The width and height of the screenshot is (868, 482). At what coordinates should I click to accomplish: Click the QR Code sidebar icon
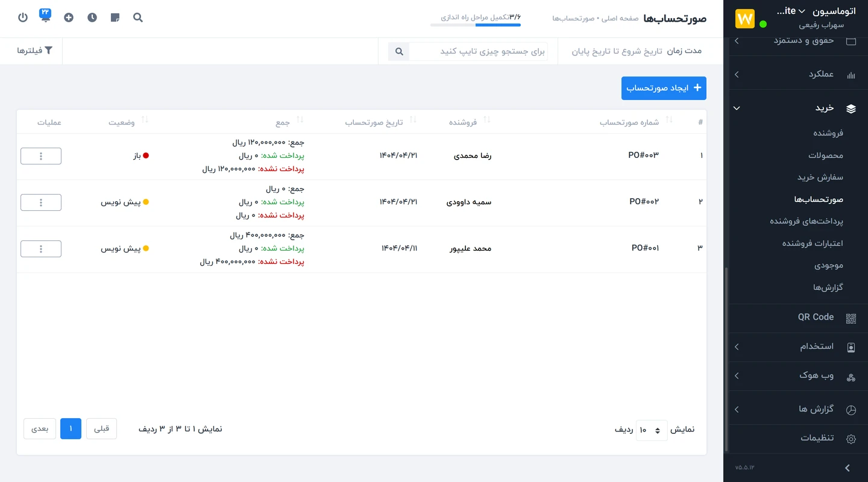tap(851, 319)
